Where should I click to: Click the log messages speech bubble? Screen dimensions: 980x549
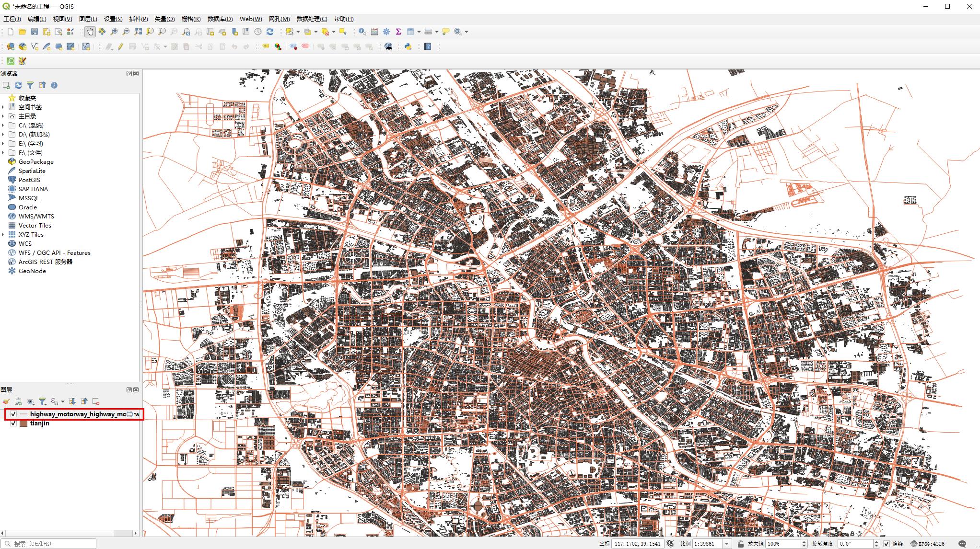point(962,544)
